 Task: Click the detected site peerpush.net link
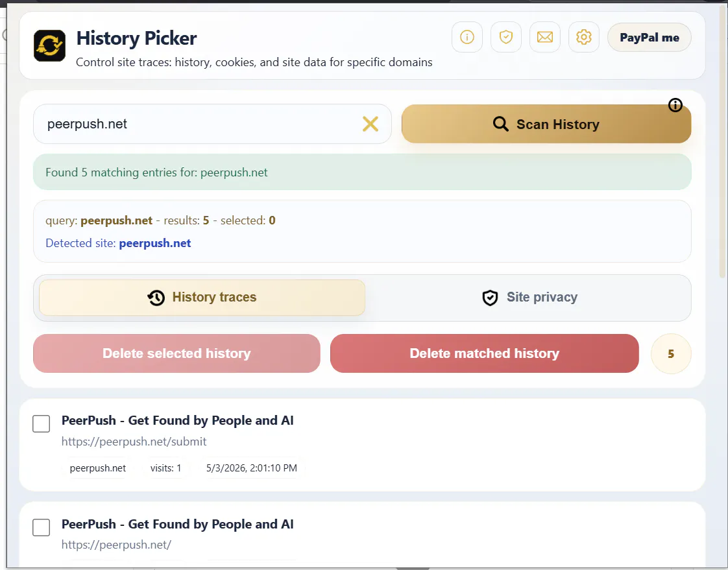[154, 243]
